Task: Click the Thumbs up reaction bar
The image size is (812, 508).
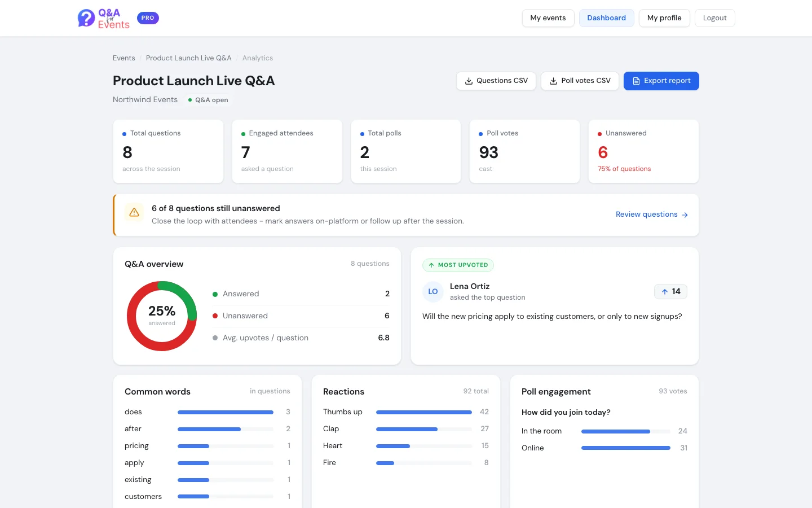Action: click(424, 412)
